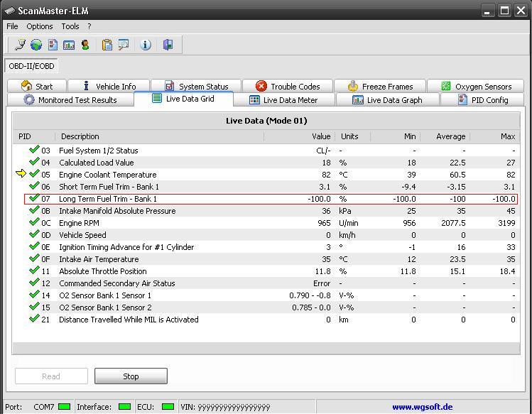This screenshot has height=414, width=532.
Task: Click the Engine RPM max value 3199
Action: pos(505,223)
